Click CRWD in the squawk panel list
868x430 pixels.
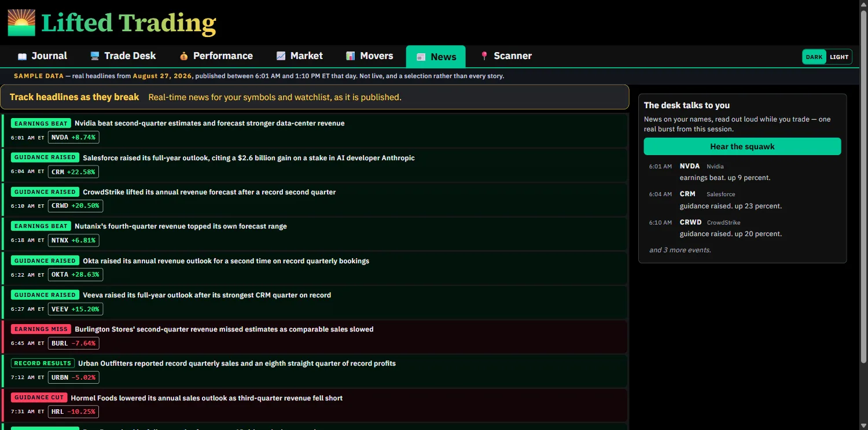[691, 222]
